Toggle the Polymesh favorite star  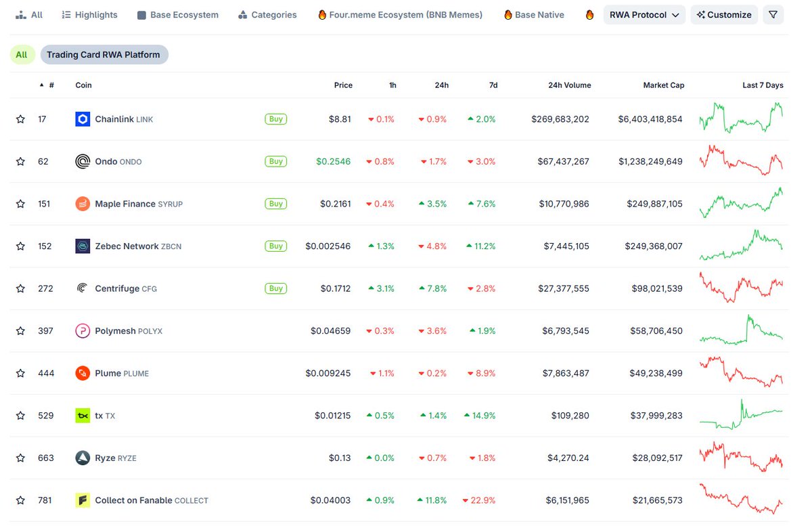tap(20, 331)
